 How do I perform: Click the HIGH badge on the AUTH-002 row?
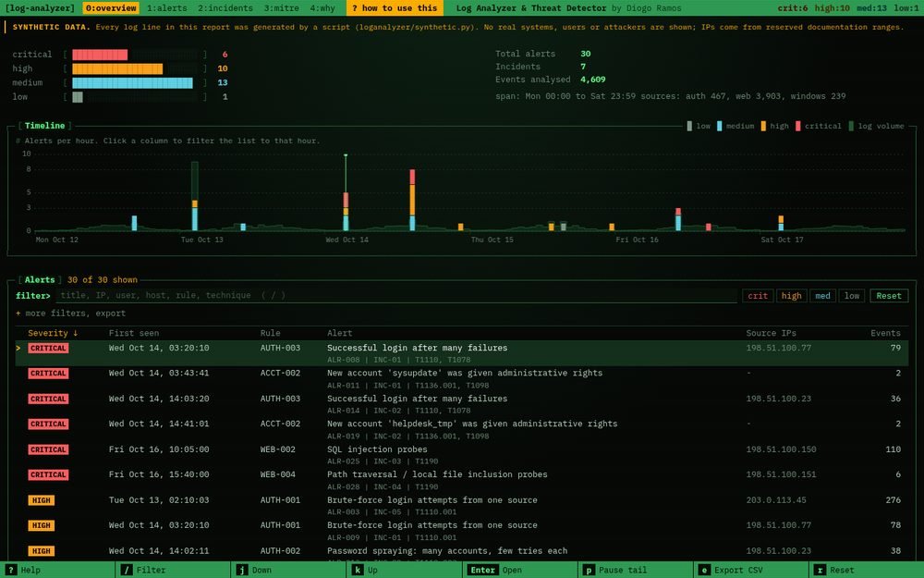(42, 551)
